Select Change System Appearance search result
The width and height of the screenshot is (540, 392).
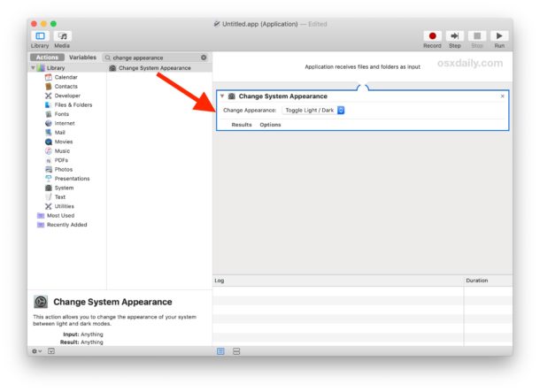coord(154,68)
